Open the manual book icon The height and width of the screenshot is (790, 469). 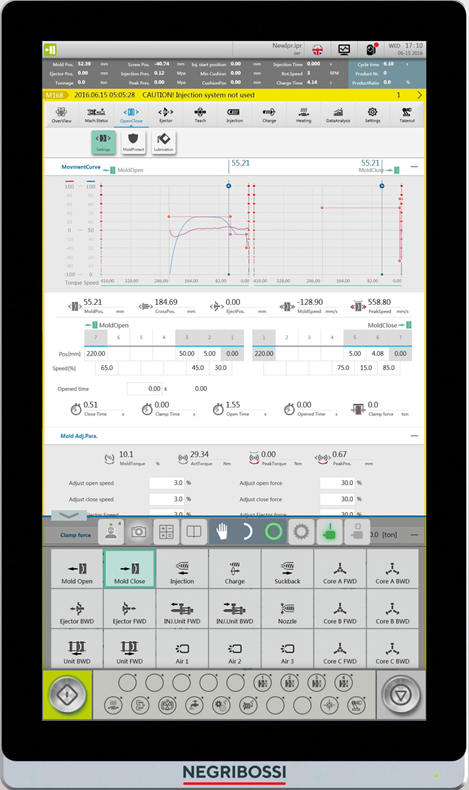[194, 532]
